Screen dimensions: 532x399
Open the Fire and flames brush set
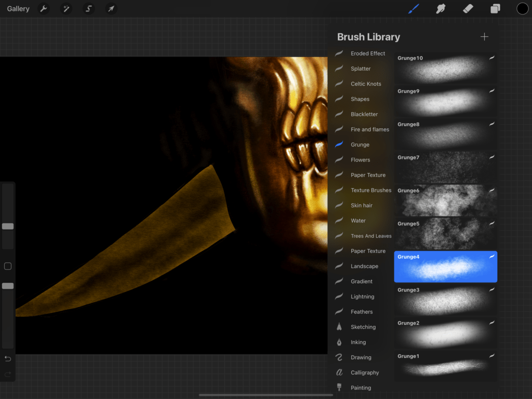369,129
